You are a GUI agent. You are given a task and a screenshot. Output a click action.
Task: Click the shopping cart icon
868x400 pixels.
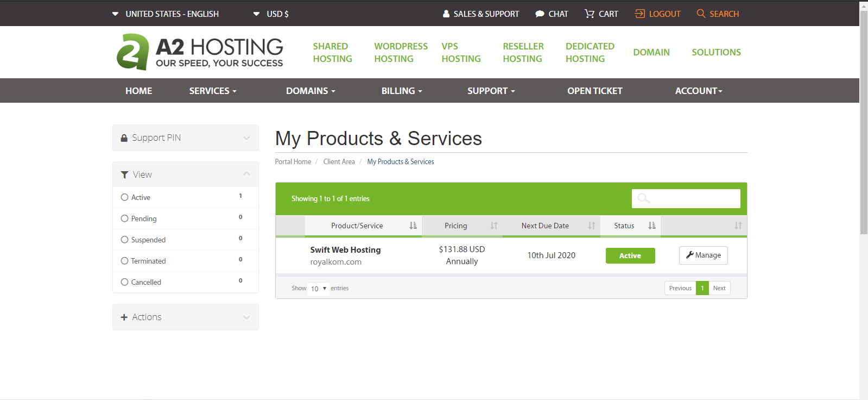[x=590, y=14]
